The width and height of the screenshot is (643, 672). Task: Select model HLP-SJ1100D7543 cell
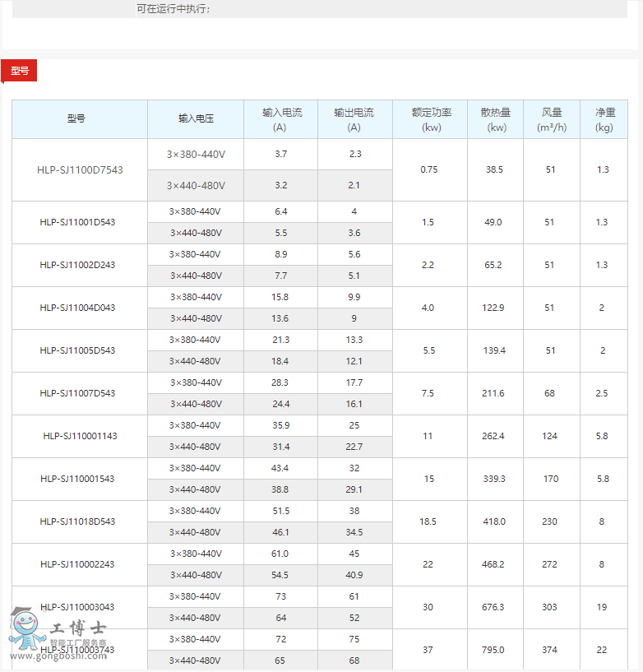pos(80,170)
